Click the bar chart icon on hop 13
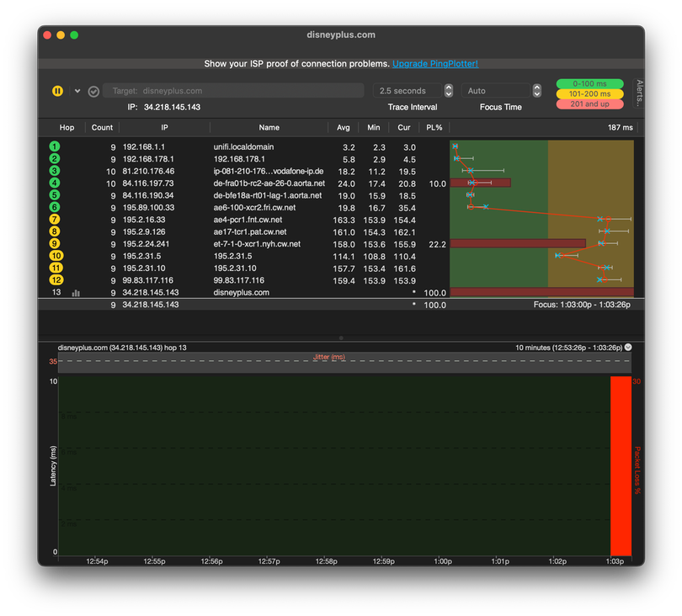Image resolution: width=682 pixels, height=616 pixels. pyautogui.click(x=76, y=293)
